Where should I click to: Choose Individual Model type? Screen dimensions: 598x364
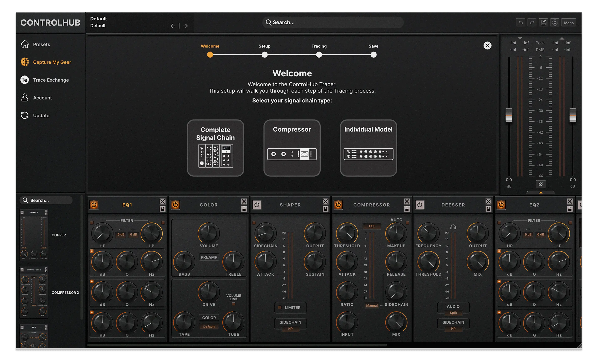[368, 148]
